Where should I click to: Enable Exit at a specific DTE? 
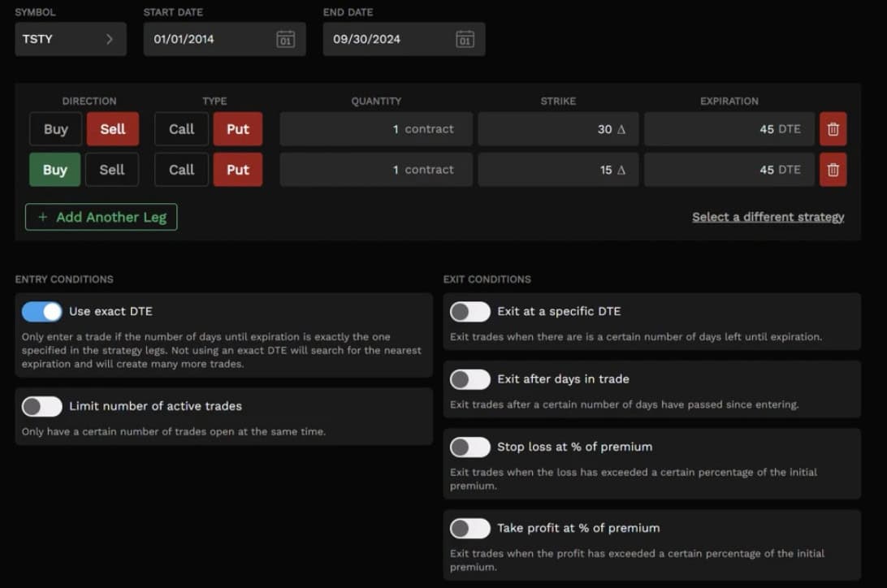(x=469, y=311)
